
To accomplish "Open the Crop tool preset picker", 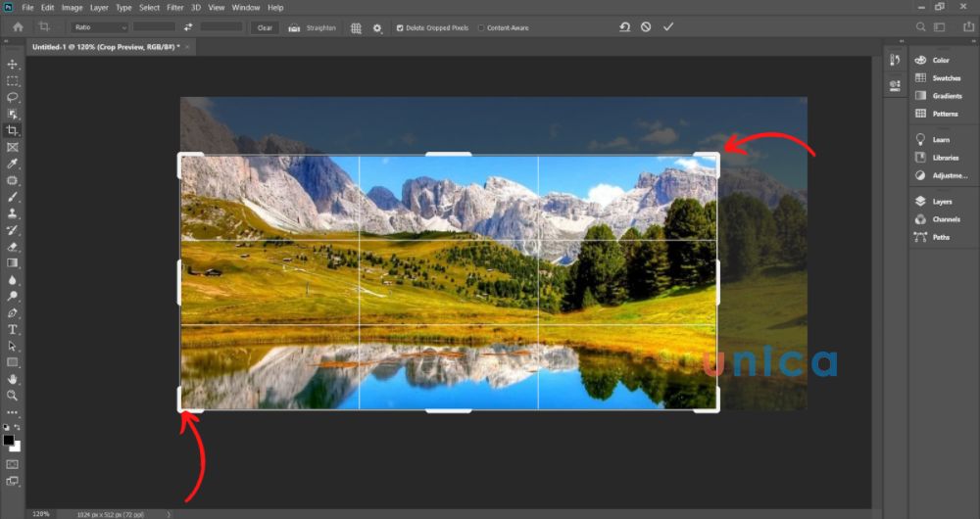I will 46,27.
